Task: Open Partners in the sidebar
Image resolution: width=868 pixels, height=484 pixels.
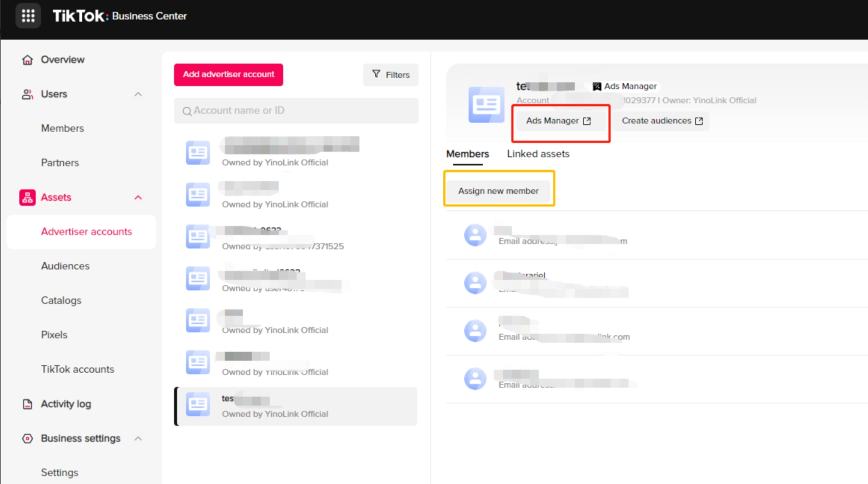Action: coord(60,163)
